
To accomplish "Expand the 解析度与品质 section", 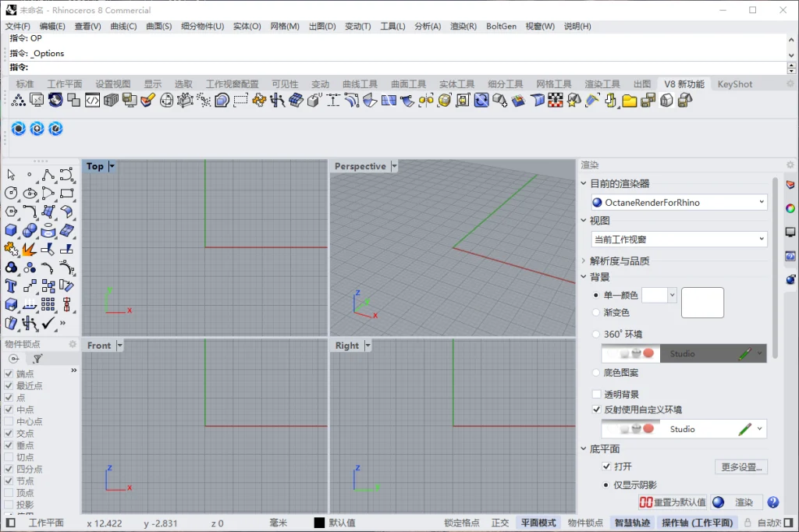I will coord(584,261).
